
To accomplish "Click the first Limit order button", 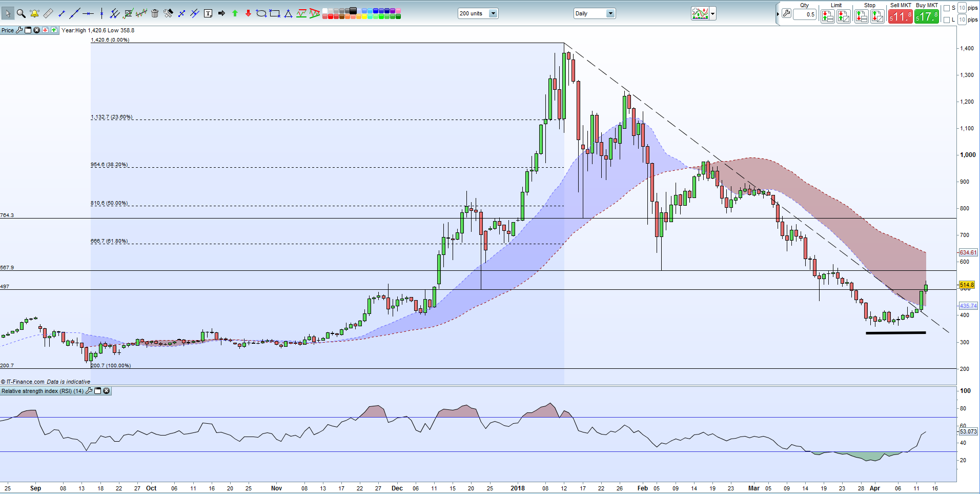I will 827,16.
